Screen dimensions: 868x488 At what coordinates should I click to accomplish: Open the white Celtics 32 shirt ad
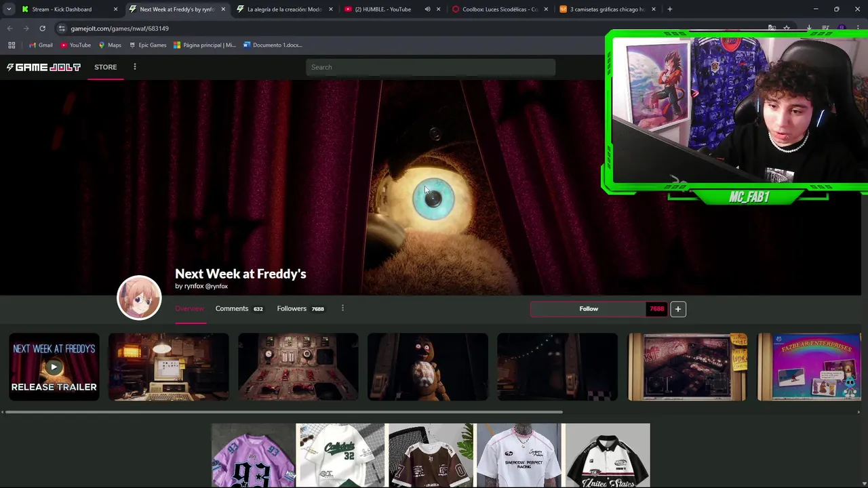(x=340, y=455)
